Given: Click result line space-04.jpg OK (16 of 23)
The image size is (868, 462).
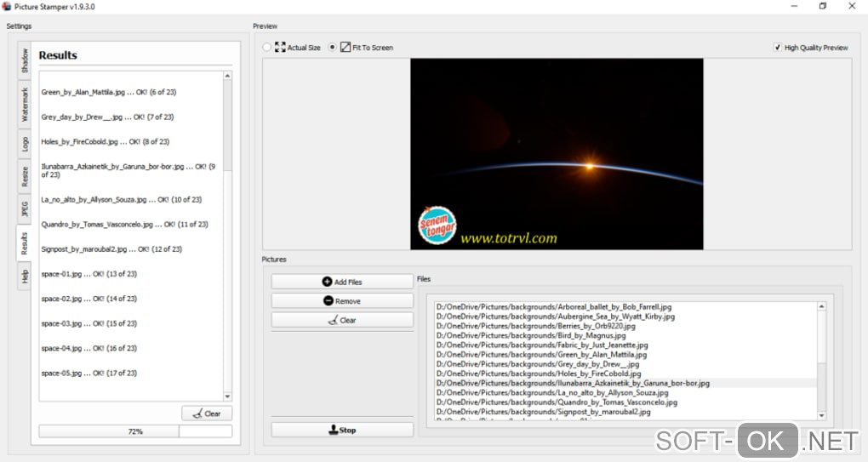Looking at the screenshot, I should coord(89,349).
